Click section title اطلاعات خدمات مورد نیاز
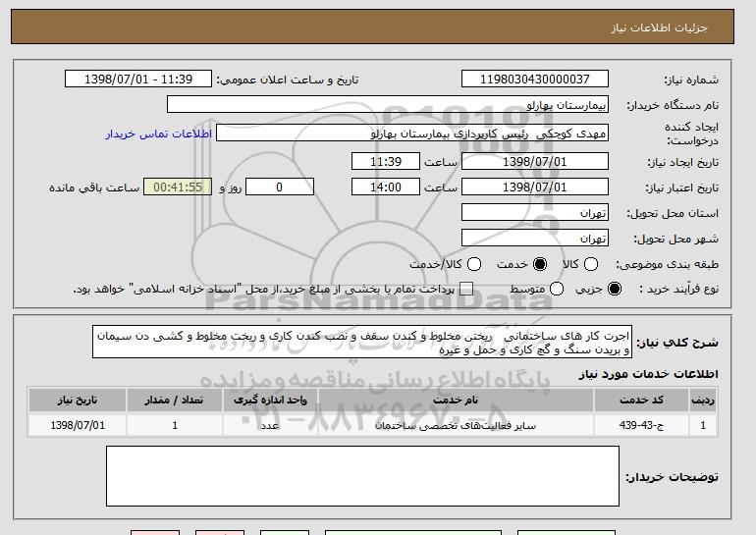756x535 pixels. pyautogui.click(x=648, y=374)
